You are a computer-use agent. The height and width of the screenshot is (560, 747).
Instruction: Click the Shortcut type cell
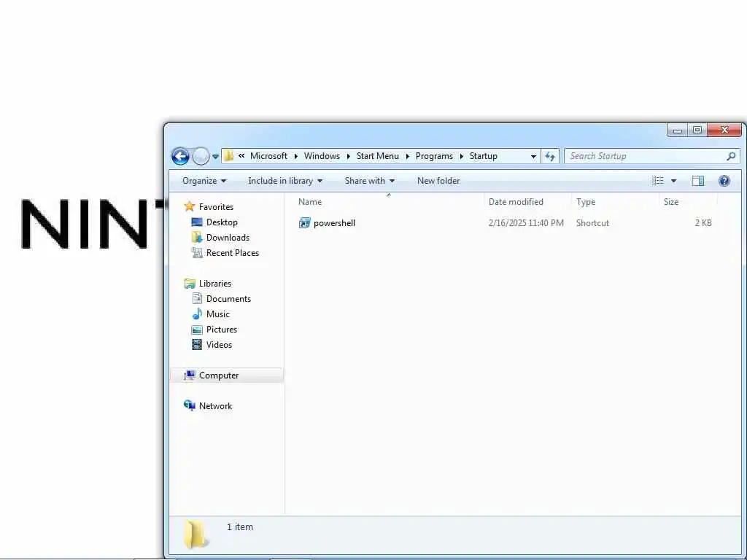(x=592, y=223)
